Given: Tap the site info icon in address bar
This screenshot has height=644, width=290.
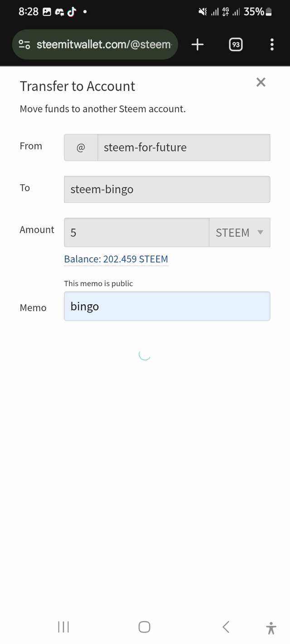Looking at the screenshot, I should pyautogui.click(x=24, y=44).
